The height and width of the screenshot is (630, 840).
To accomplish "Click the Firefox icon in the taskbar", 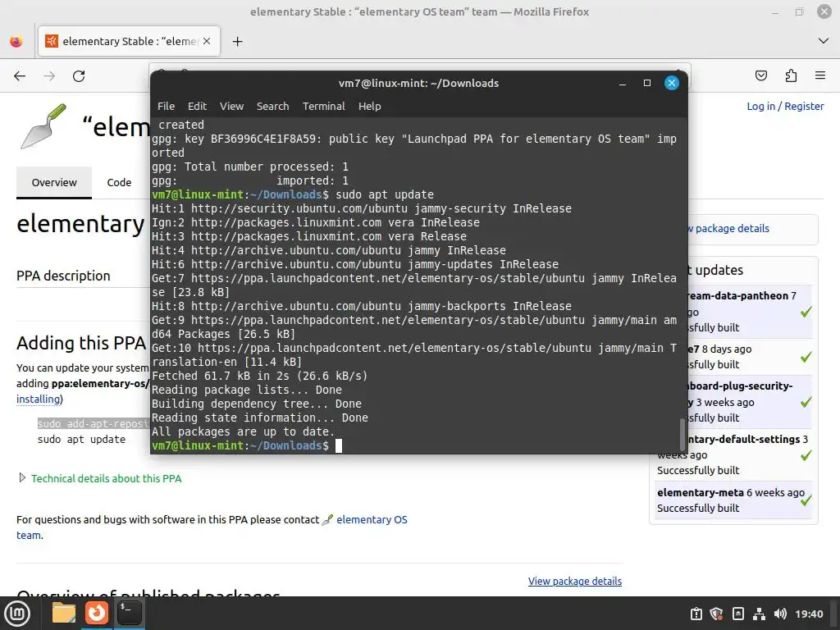I will point(97,614).
